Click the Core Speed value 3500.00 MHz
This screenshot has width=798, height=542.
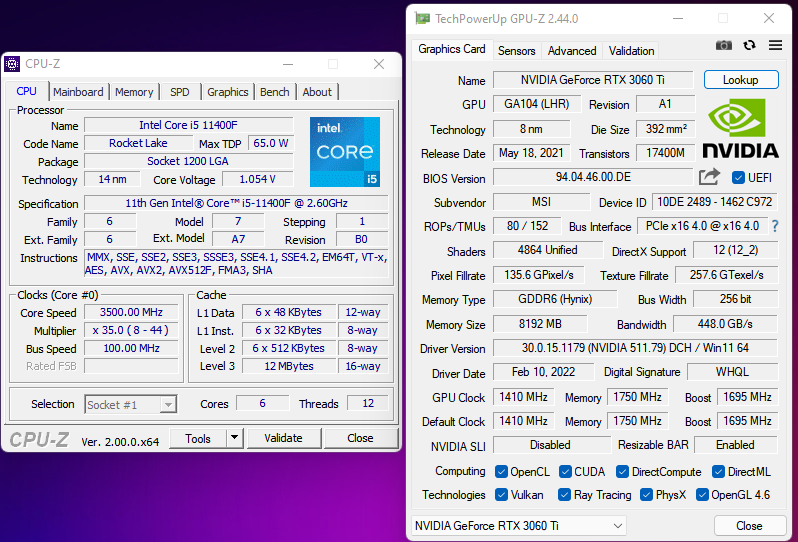pyautogui.click(x=131, y=312)
